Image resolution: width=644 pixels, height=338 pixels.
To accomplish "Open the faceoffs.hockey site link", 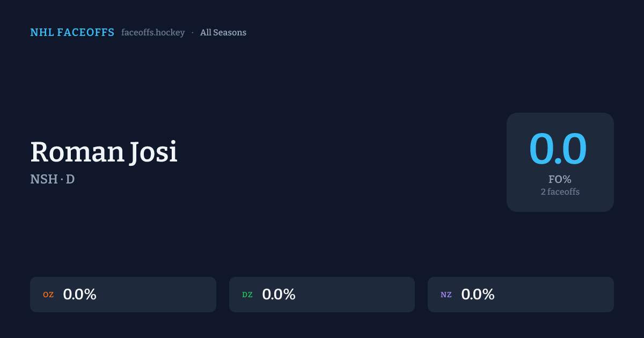I will click(x=153, y=33).
